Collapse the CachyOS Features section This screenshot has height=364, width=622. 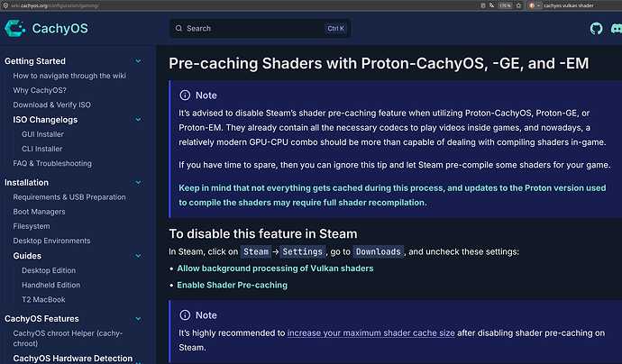click(x=138, y=318)
